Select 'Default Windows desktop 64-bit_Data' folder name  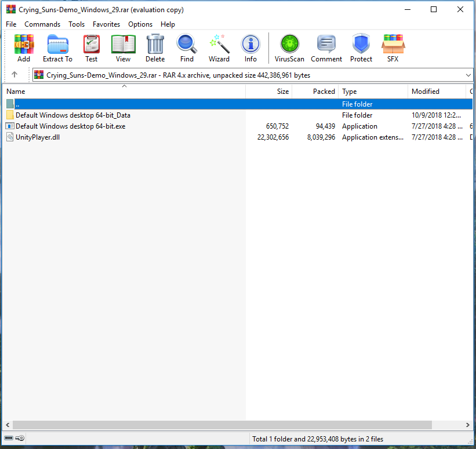[x=73, y=115]
